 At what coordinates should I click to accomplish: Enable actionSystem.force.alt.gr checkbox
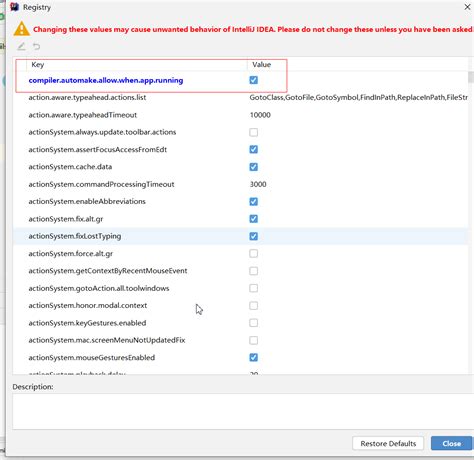coord(253,253)
